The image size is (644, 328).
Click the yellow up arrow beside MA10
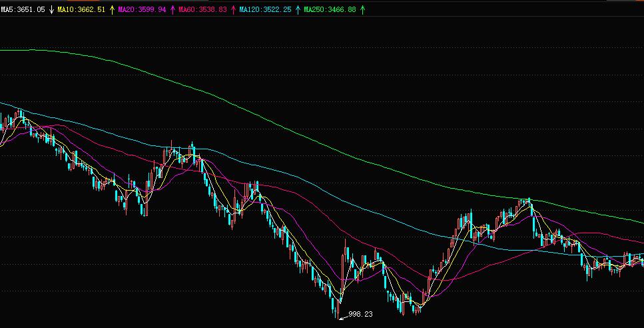click(112, 9)
